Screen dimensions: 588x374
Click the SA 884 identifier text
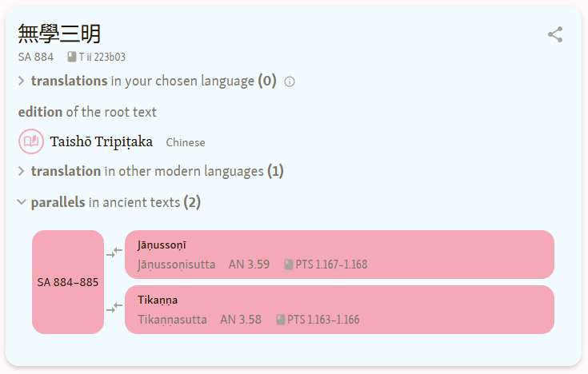(36, 57)
